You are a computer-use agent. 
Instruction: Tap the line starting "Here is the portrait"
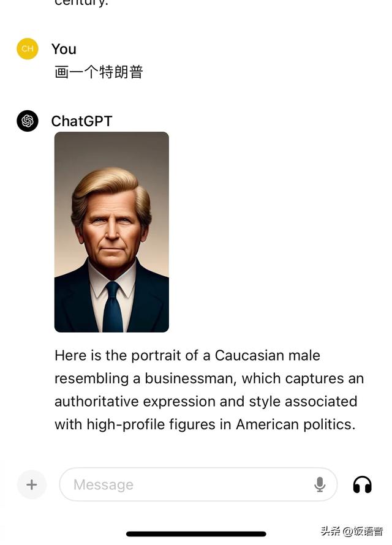[x=187, y=356]
